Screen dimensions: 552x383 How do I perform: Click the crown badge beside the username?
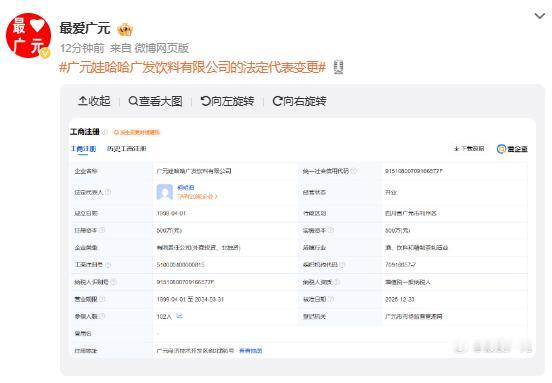click(x=125, y=30)
